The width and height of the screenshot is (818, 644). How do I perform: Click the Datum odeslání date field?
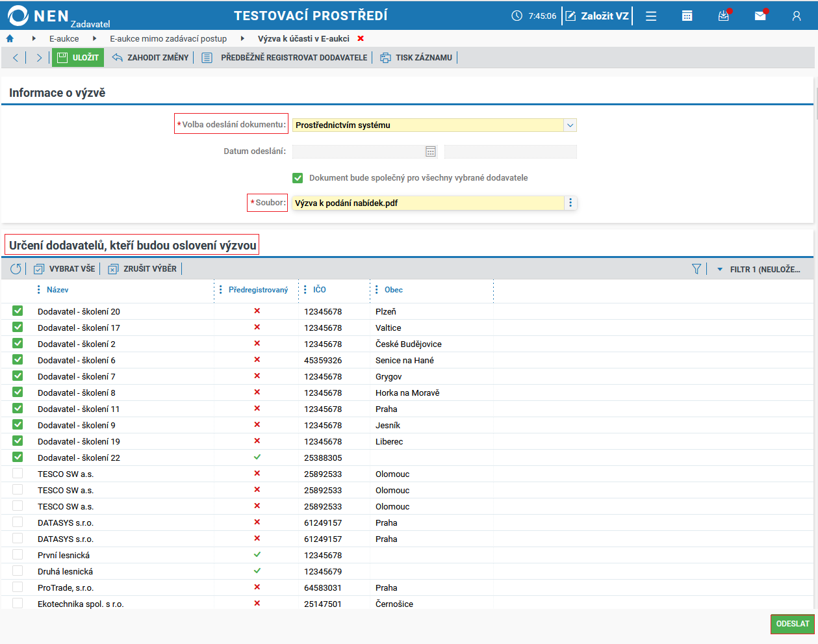click(359, 151)
